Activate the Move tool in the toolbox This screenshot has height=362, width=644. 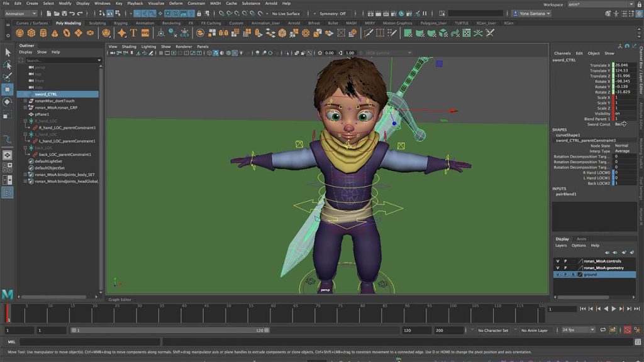(x=8, y=89)
